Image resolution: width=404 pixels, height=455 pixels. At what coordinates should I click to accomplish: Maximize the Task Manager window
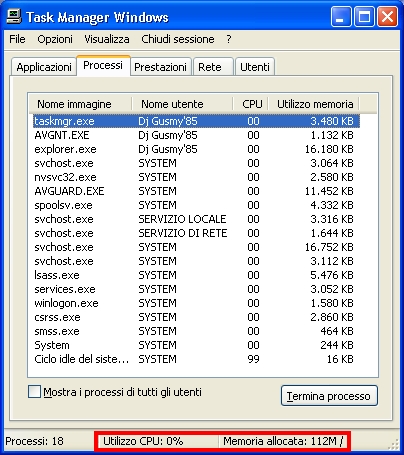click(364, 16)
